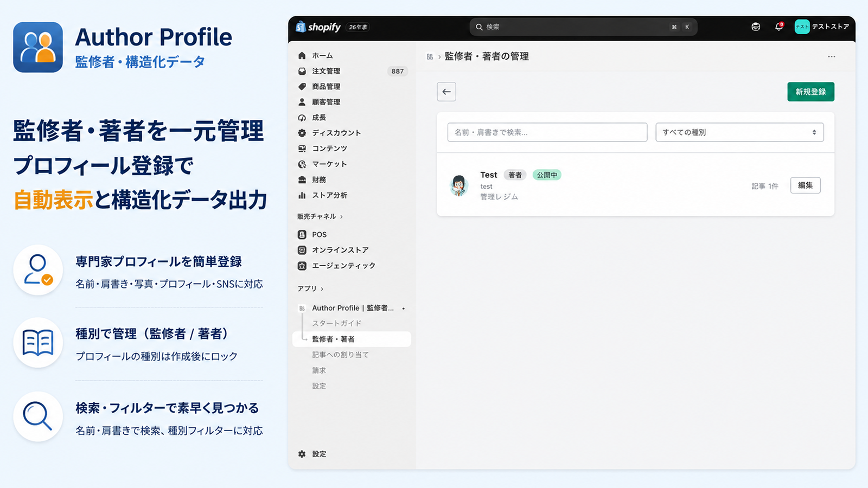Click the オンラインストア channel icon
This screenshot has width=868, height=488.
point(302,250)
